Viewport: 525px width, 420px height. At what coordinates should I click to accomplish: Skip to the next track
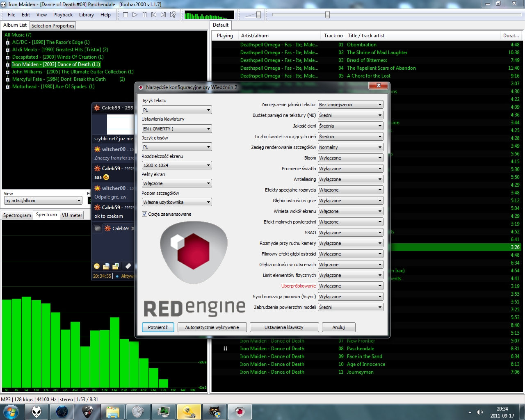point(163,15)
